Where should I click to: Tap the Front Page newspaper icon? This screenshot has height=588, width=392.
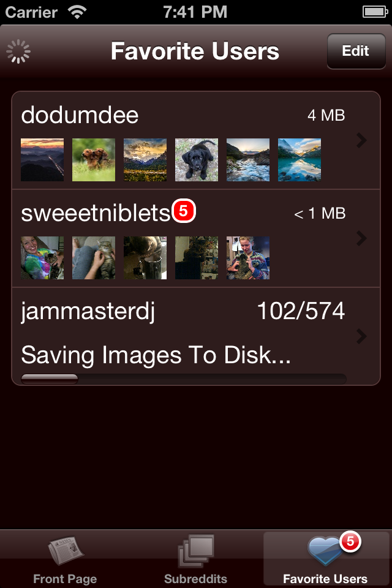click(65, 552)
